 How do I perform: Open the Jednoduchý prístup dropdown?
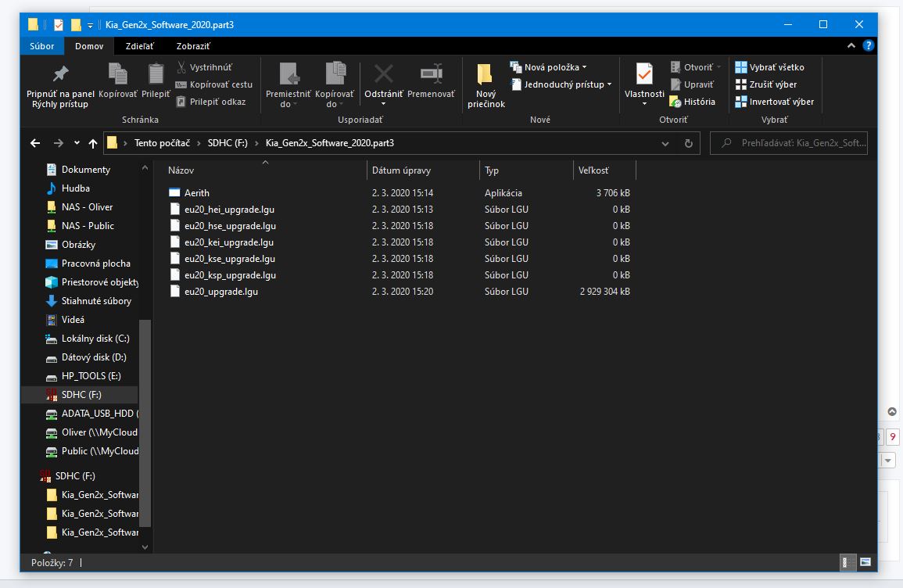coord(561,84)
